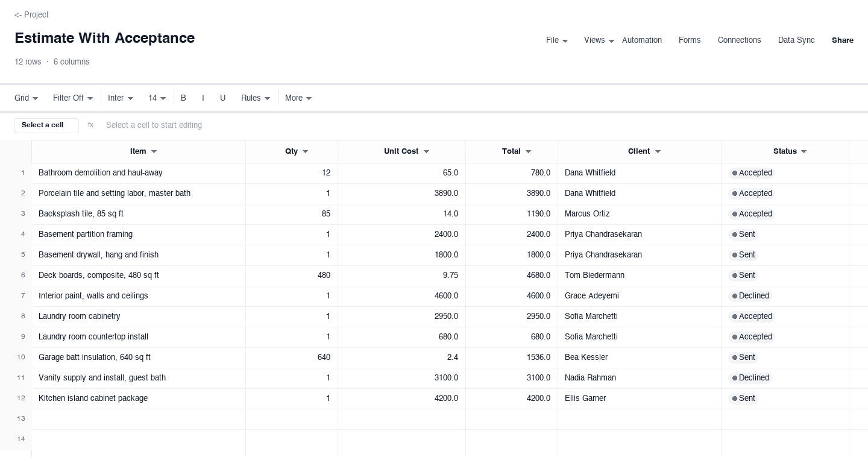Open the More dropdown
Image resolution: width=868 pixels, height=457 pixels.
298,98
